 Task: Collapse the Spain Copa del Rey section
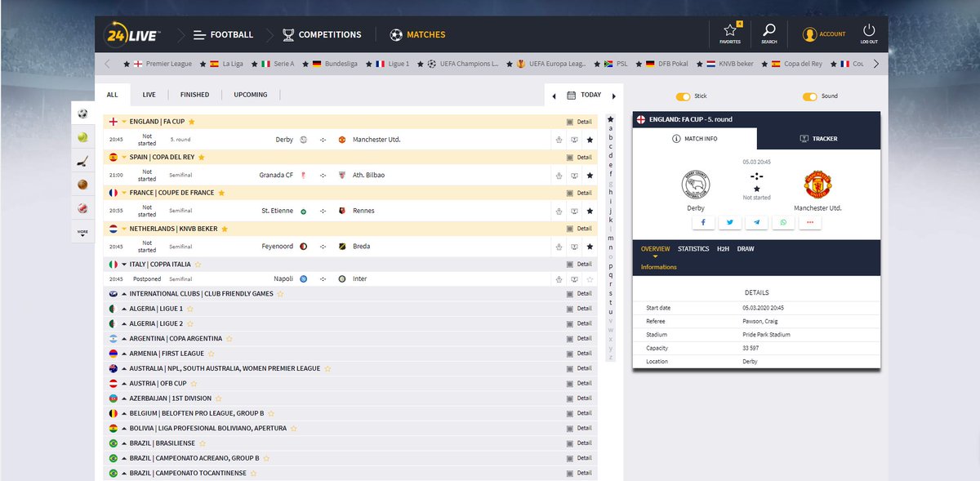[124, 157]
